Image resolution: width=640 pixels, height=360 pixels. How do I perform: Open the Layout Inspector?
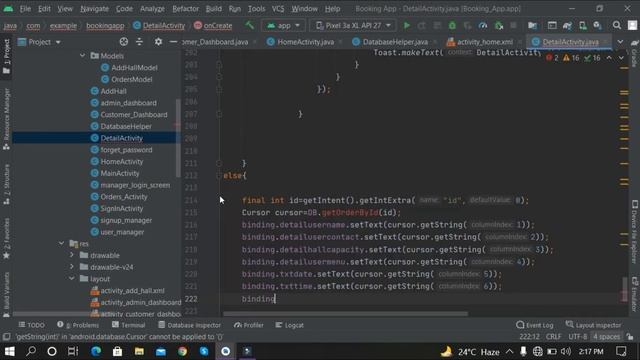(593, 325)
